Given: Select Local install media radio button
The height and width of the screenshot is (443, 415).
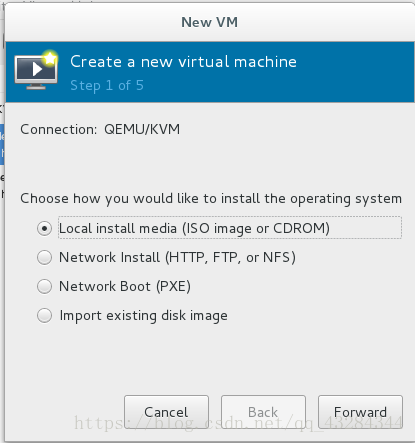Looking at the screenshot, I should coord(44,228).
